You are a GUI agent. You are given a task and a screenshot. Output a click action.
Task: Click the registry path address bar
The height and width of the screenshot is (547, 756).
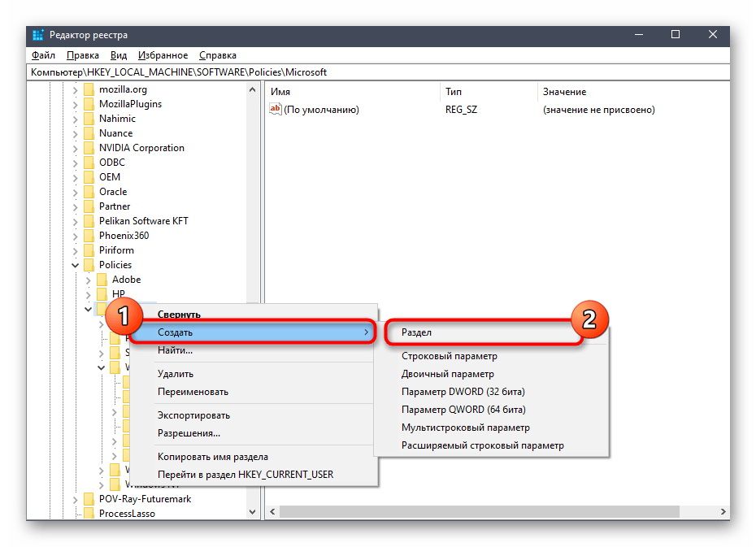pyautogui.click(x=378, y=72)
